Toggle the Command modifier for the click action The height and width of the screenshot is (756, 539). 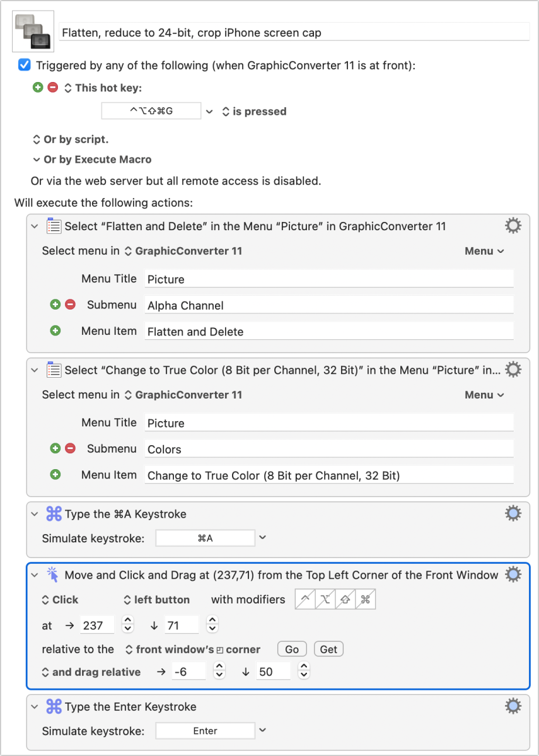click(x=366, y=599)
